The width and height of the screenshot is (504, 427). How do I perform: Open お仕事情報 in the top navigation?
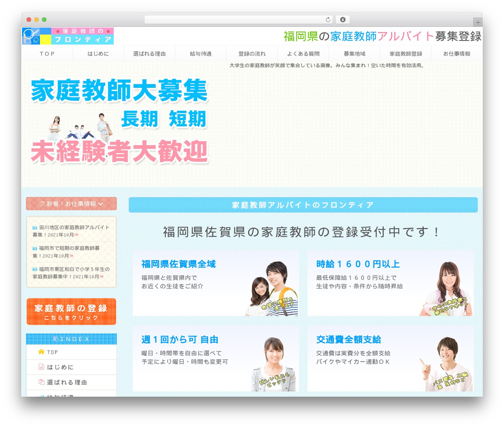tap(457, 54)
